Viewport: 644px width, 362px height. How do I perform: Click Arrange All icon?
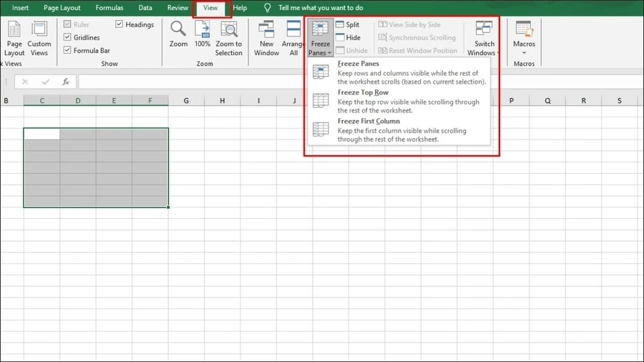pyautogui.click(x=293, y=29)
